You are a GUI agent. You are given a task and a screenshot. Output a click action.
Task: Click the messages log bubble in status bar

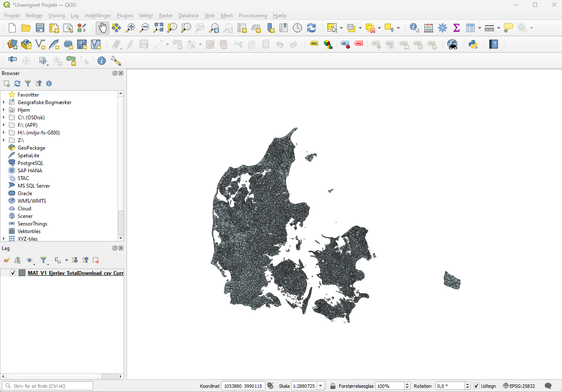click(548, 386)
